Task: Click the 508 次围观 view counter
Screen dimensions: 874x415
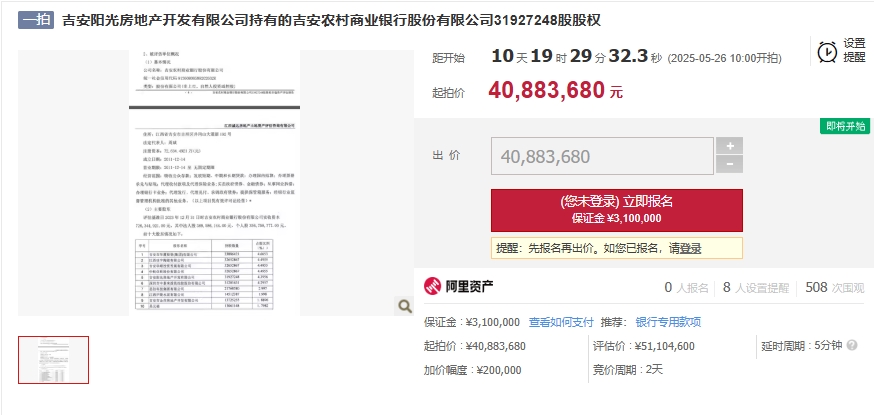Action: 834,287
